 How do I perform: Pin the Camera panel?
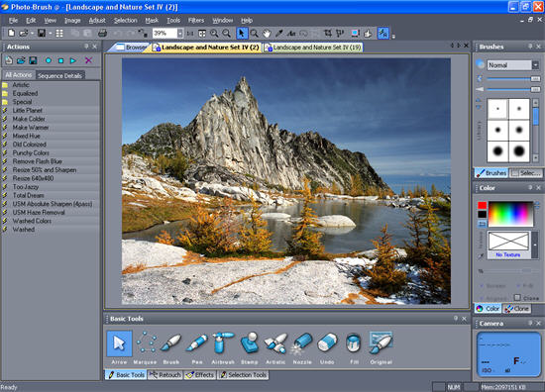pos(530,323)
